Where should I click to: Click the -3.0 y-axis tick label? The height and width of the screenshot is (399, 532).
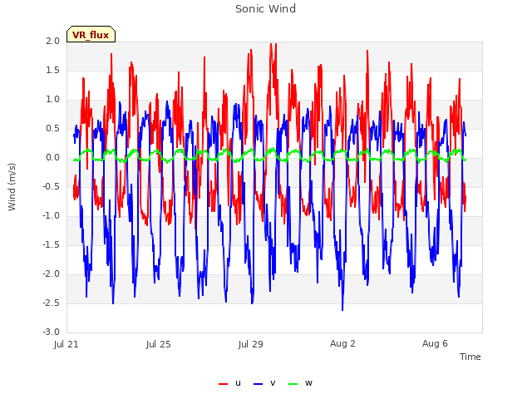tap(51, 332)
